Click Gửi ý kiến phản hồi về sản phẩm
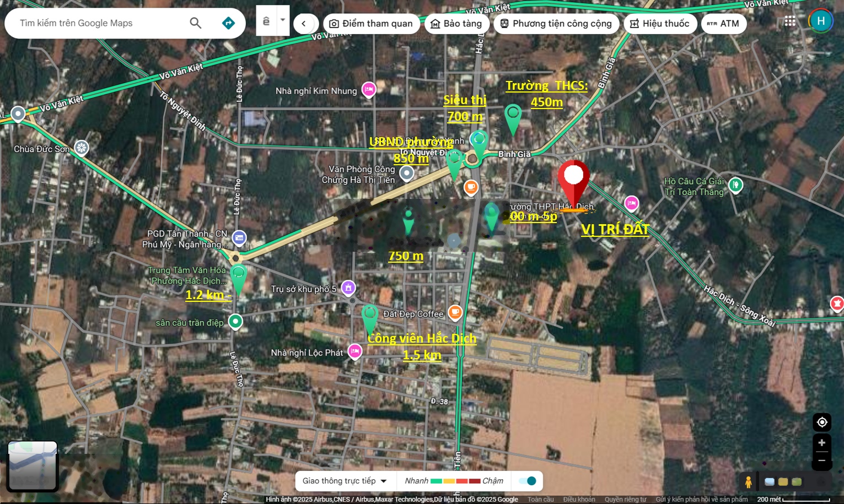 point(702,500)
